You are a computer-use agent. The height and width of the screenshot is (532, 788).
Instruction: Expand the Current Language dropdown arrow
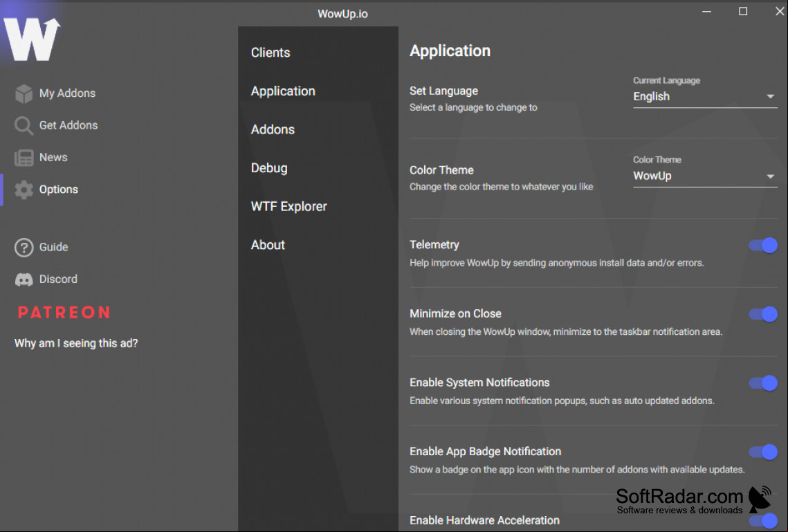(x=771, y=96)
